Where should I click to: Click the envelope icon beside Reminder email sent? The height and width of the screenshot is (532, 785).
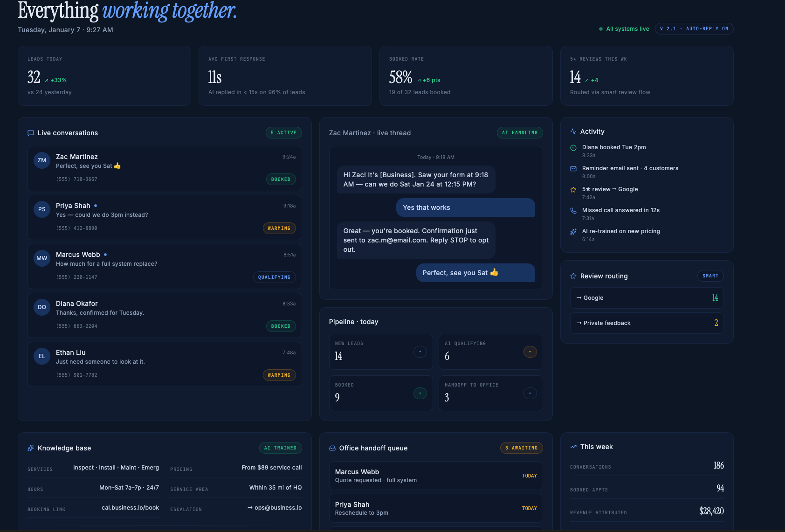tap(573, 169)
